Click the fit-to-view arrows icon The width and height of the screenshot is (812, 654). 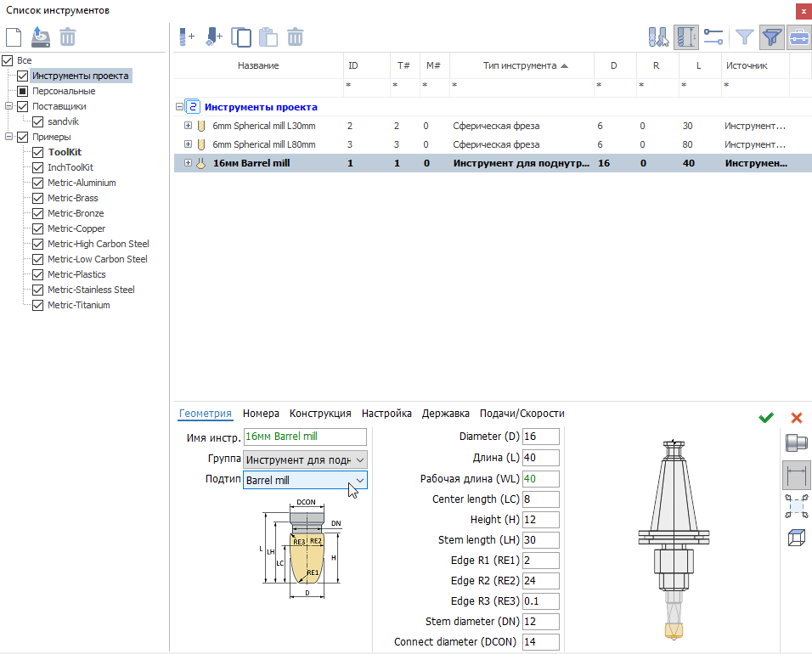[x=796, y=506]
